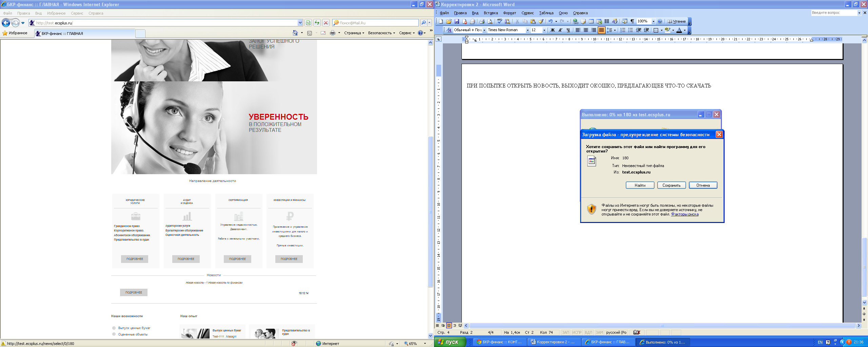Save the Word document with the floppy icon
Image resolution: width=868 pixels, height=347 pixels.
tap(457, 21)
